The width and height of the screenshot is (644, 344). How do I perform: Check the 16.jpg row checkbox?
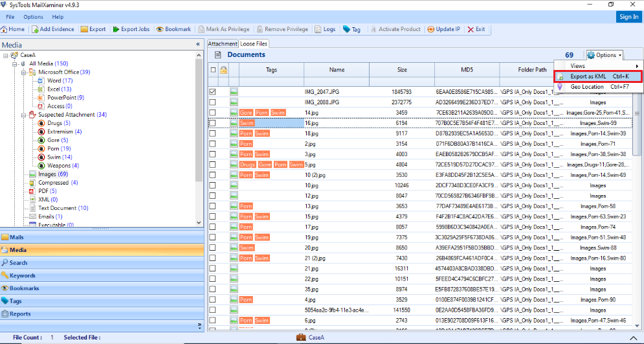pyautogui.click(x=212, y=123)
